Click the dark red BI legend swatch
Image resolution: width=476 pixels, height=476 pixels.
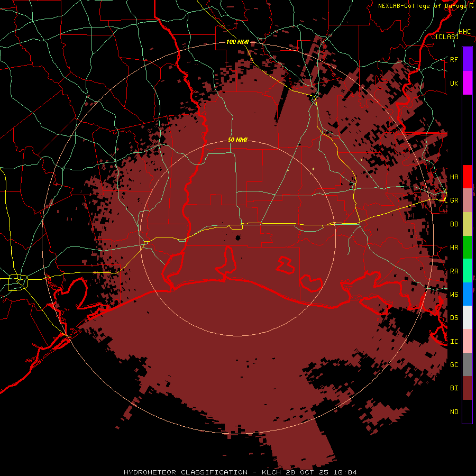click(x=467, y=388)
